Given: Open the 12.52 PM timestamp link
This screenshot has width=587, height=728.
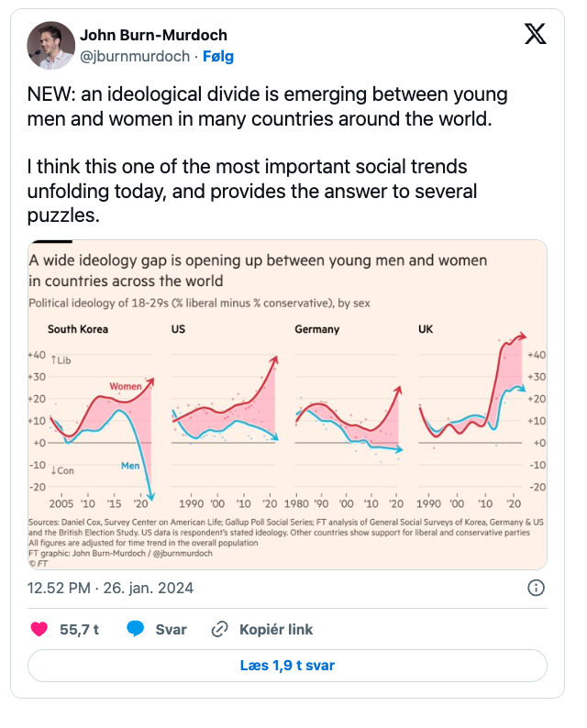Looking at the screenshot, I should coord(110,588).
